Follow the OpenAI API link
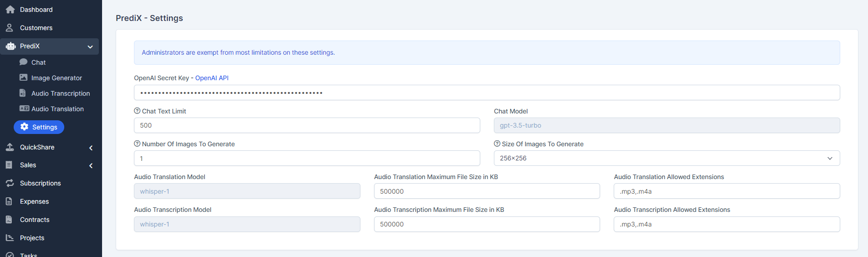 point(212,78)
